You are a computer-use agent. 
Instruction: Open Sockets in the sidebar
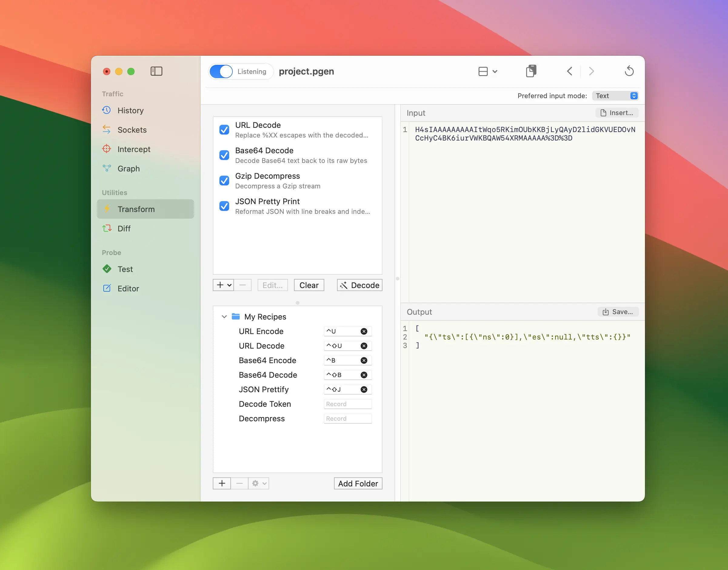145,130
